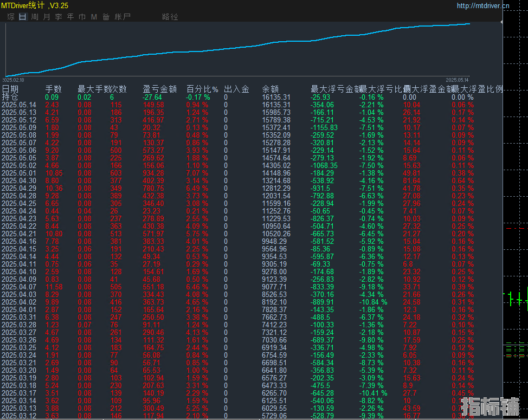Screen dimensions: 528x420
Task: Switch to the 季 quarterly tab
Action: (59, 16)
